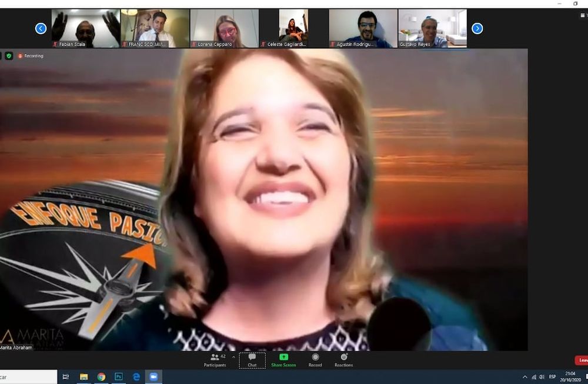The height and width of the screenshot is (384, 588).
Task: Open the Chat panel
Action: 252,360
